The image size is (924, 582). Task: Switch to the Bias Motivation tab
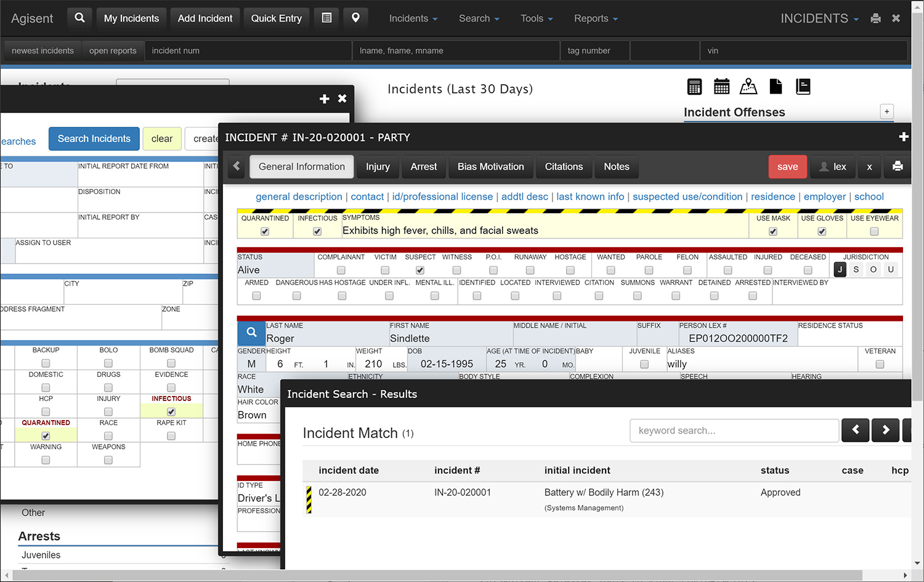[x=490, y=167]
